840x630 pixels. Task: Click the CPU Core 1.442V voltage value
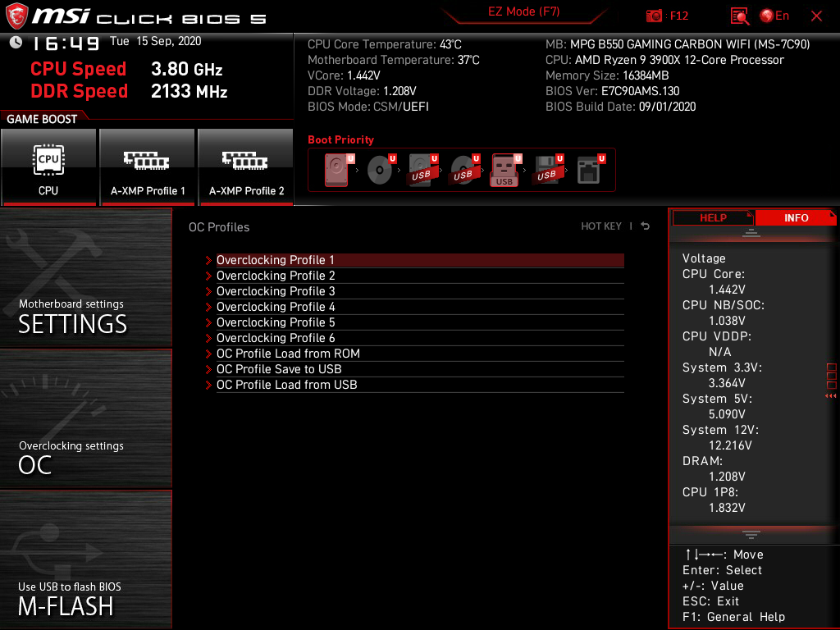tap(727, 290)
